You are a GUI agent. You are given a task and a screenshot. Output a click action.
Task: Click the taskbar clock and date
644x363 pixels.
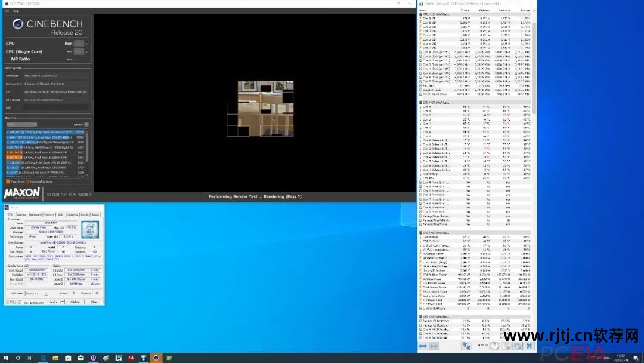tap(621, 358)
